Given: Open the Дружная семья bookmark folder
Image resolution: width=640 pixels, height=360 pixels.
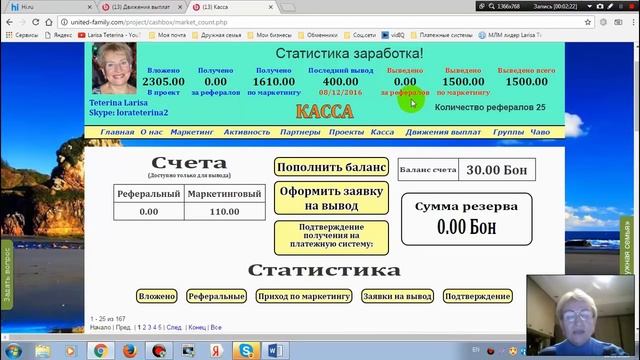Looking at the screenshot, I should click(x=217, y=35).
